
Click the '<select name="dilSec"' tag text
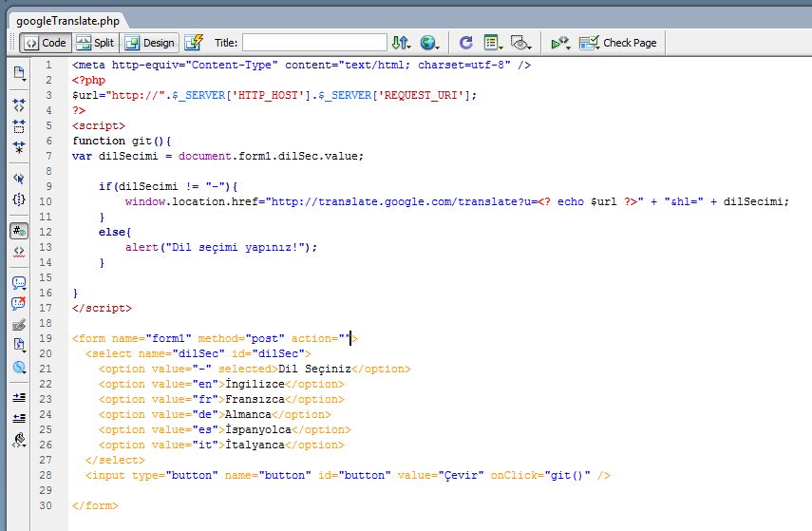[x=155, y=353]
